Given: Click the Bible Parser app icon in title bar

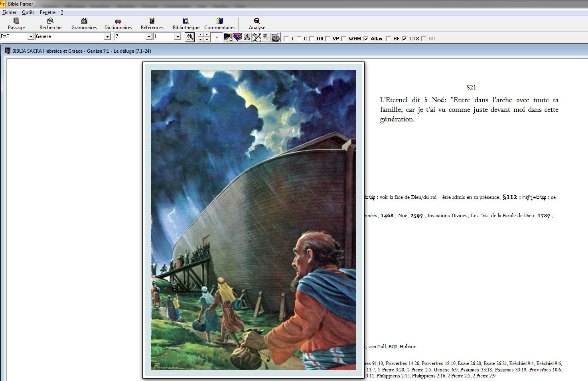Looking at the screenshot, I should [3, 4].
